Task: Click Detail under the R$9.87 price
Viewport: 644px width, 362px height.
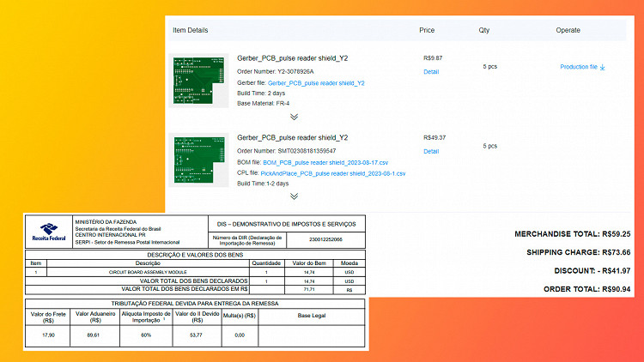Action: [x=431, y=72]
